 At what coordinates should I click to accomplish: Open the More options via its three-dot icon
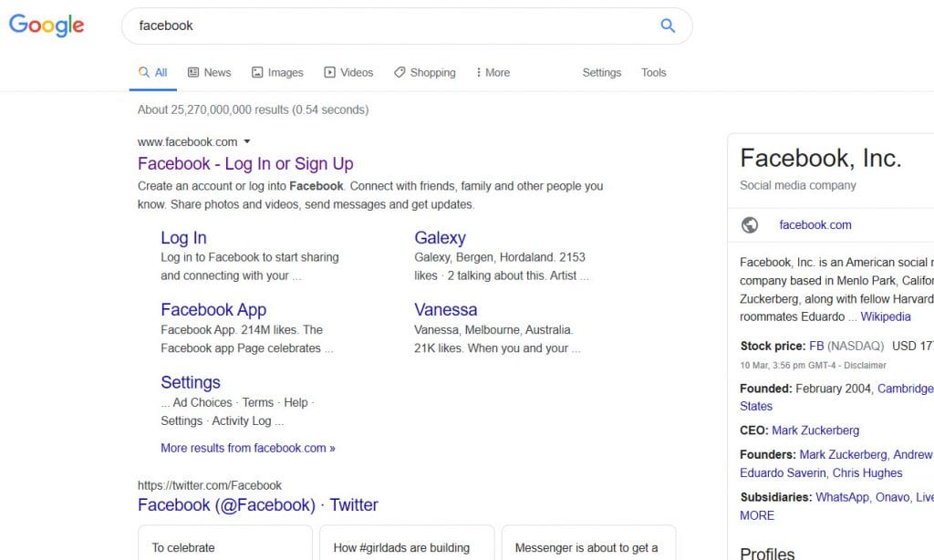481,72
